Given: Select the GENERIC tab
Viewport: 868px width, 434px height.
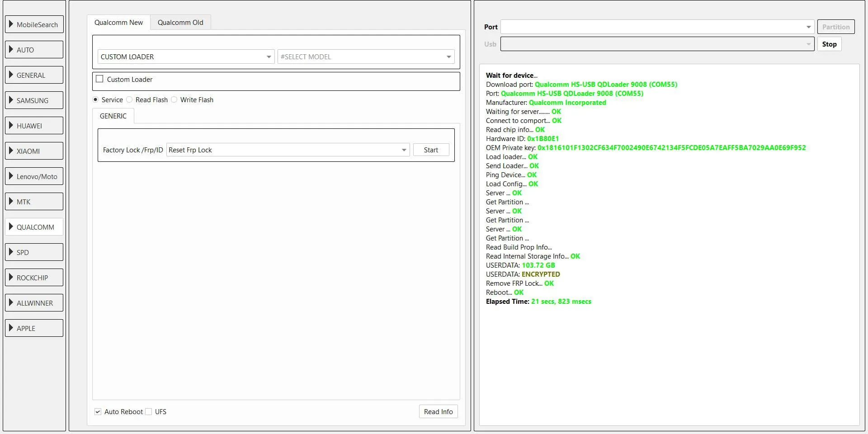Looking at the screenshot, I should coord(113,116).
